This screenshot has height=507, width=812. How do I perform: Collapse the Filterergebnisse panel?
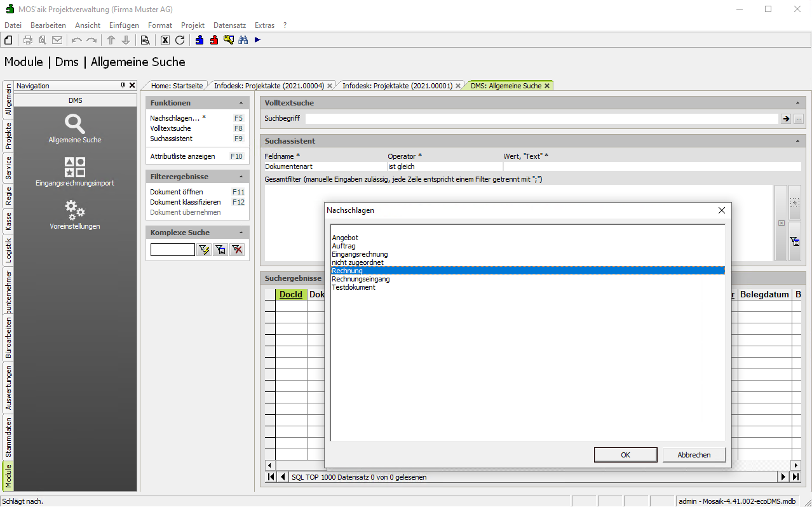241,177
